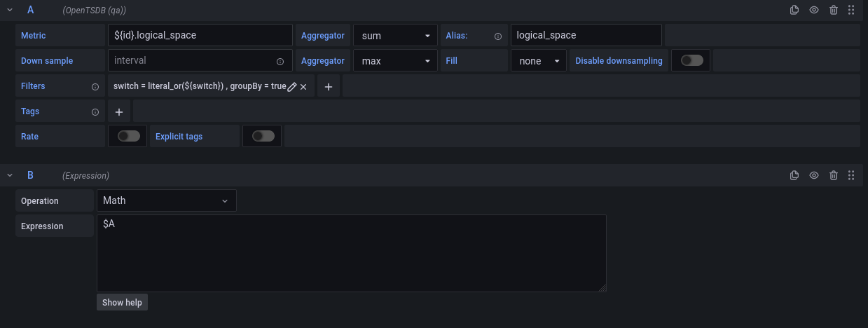Click the Metric input field
This screenshot has height=328, width=868.
coord(200,36)
